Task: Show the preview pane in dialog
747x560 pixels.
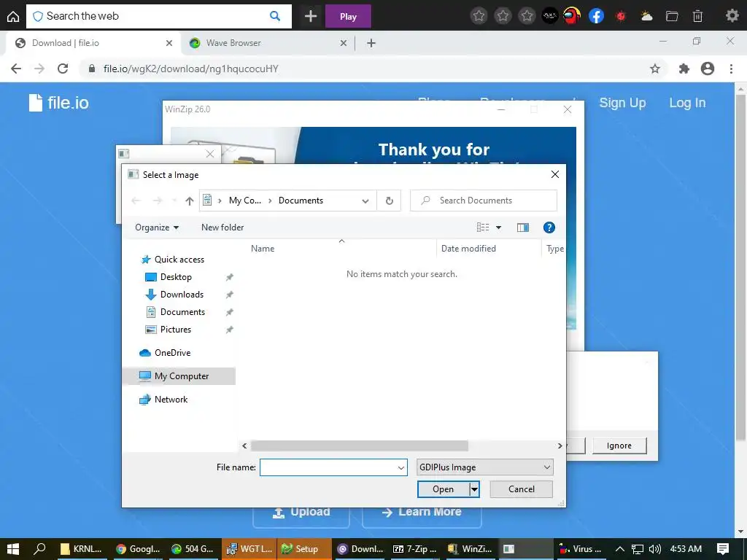Action: (x=522, y=227)
